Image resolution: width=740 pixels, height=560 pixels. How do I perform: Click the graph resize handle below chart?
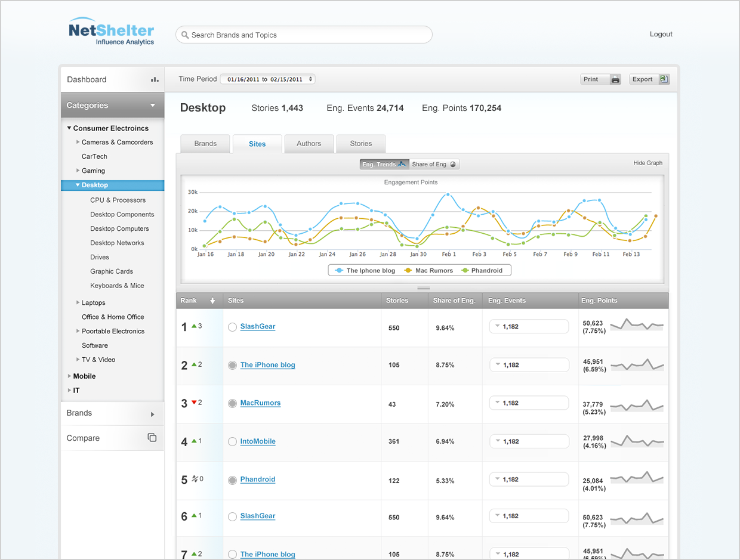click(x=423, y=289)
